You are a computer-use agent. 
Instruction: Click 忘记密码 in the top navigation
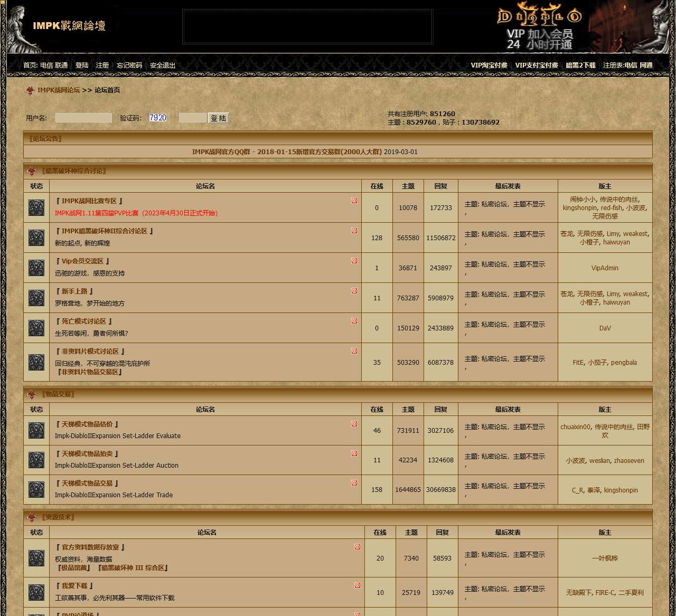tap(128, 65)
